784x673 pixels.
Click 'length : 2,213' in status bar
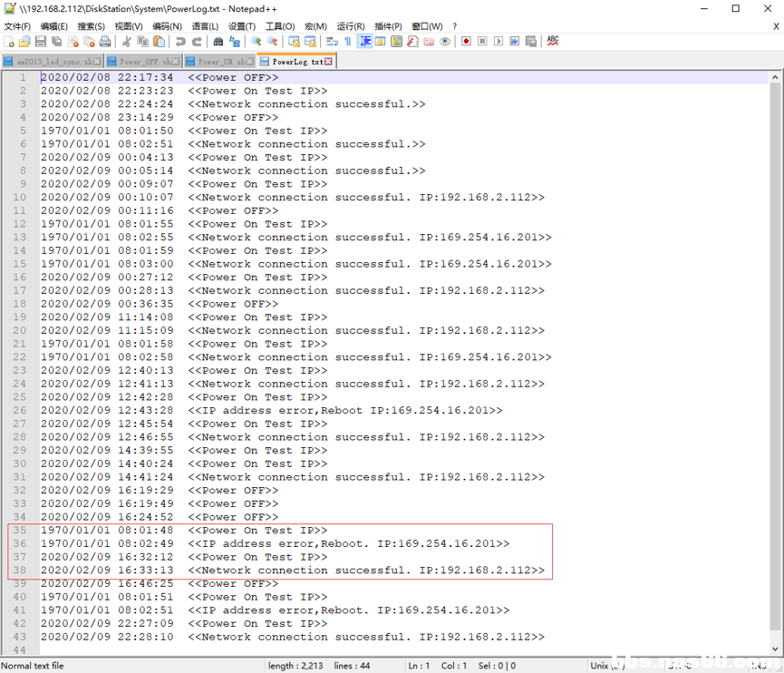(295, 666)
